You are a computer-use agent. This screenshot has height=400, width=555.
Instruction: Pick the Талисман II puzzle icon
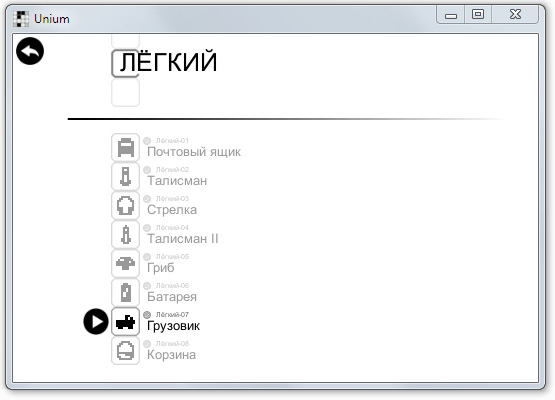click(125, 234)
